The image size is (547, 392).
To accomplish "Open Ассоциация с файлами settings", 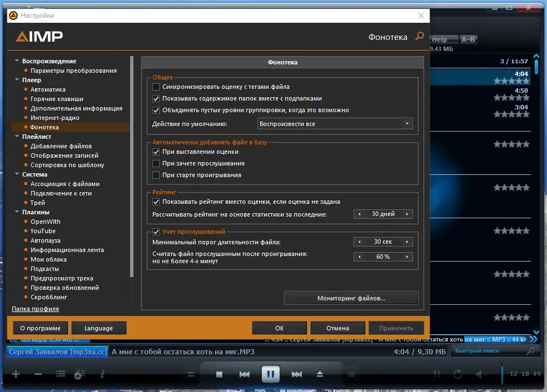I will pos(65,184).
